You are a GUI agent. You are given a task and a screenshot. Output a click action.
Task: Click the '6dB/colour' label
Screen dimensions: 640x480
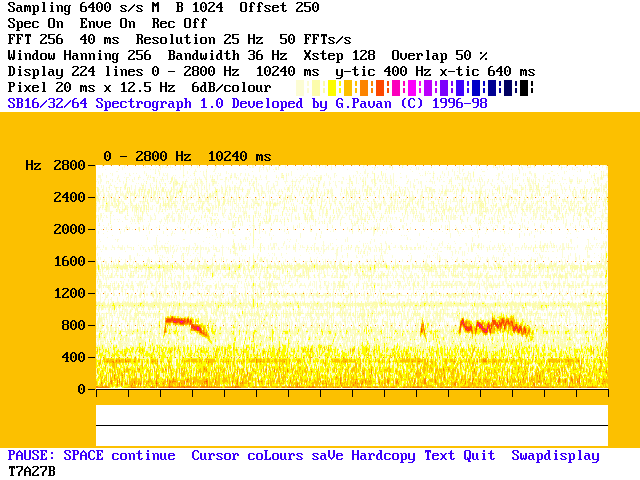[x=231, y=88]
